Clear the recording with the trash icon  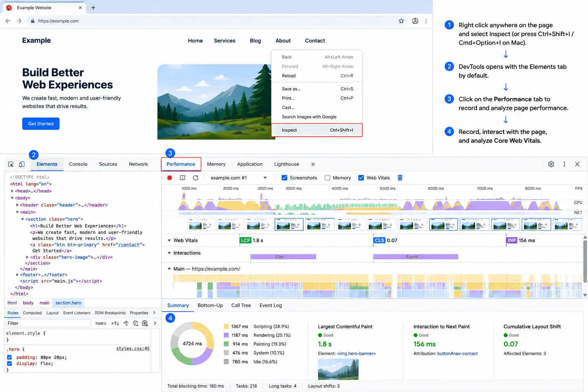(x=400, y=178)
